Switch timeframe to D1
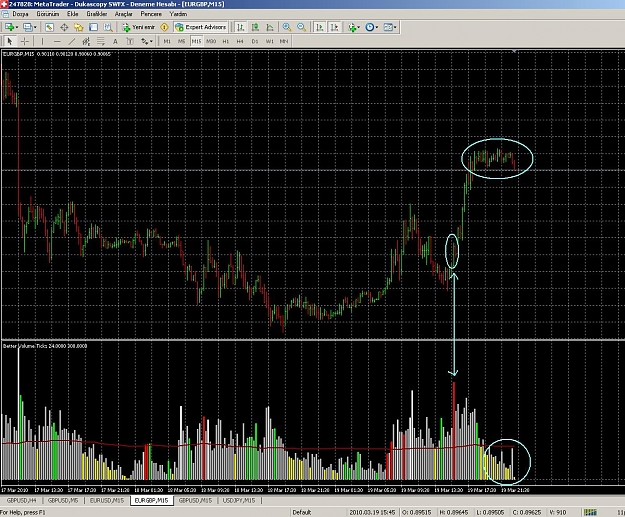 (255, 41)
